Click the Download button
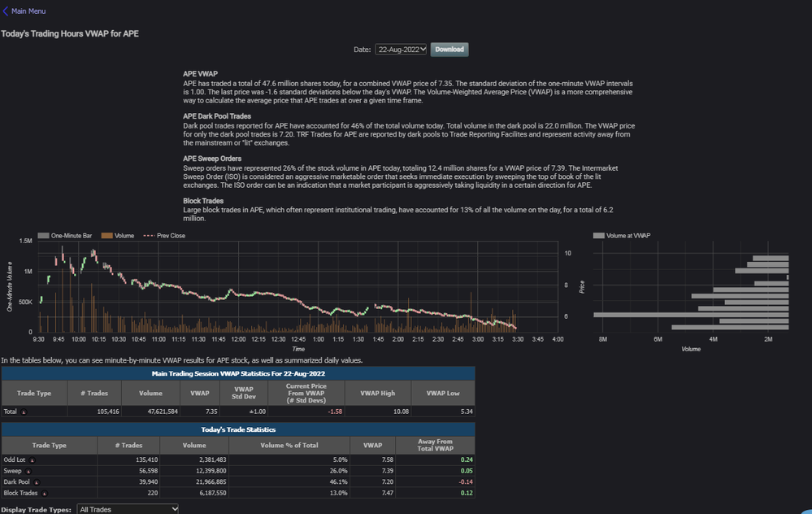 pos(449,50)
